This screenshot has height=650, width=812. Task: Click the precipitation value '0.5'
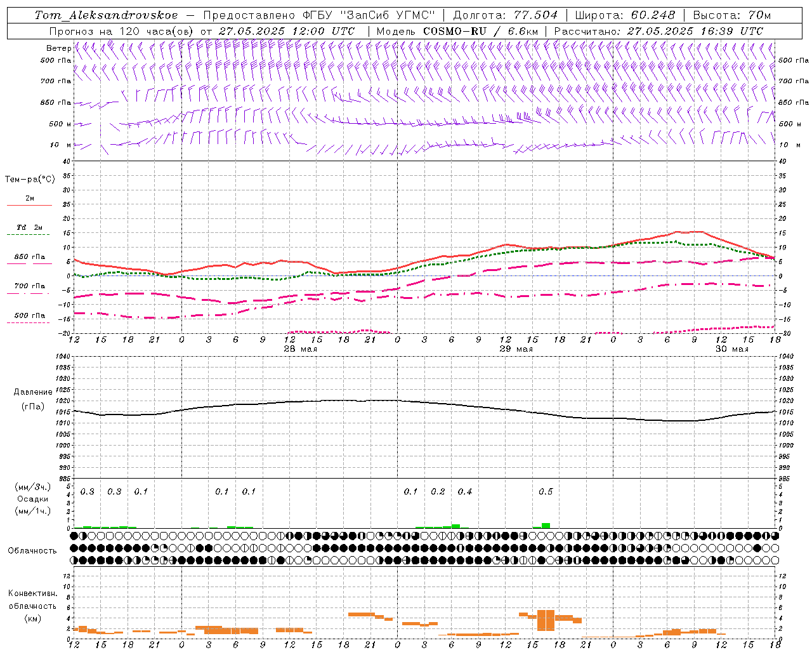tap(546, 492)
